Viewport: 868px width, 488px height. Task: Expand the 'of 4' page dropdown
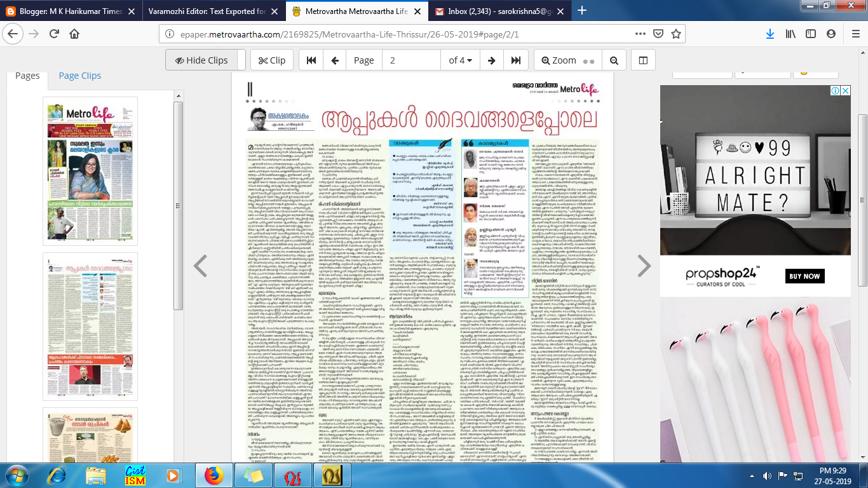tap(460, 60)
